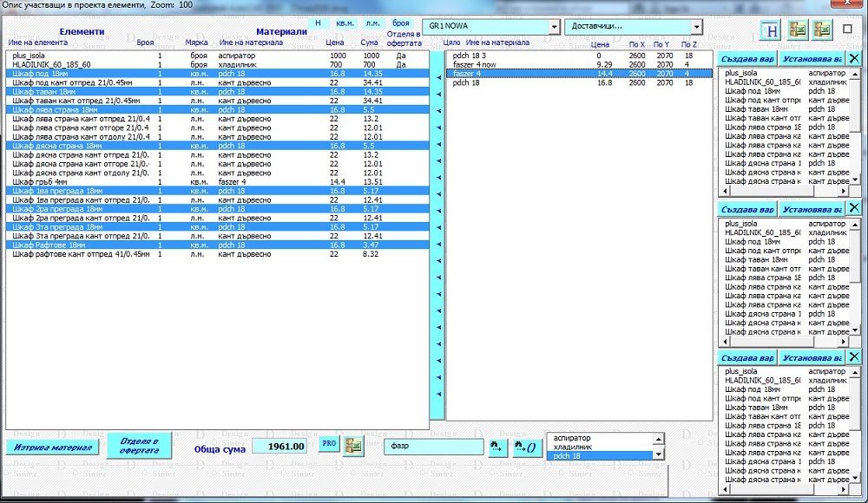This screenshot has height=503, width=868.
Task: Click the blue H icon button
Action: coord(772,31)
